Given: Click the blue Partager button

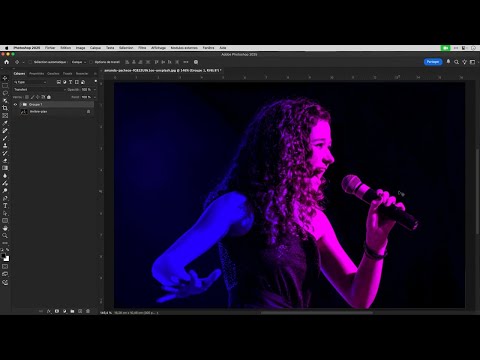Looking at the screenshot, I should click(433, 62).
